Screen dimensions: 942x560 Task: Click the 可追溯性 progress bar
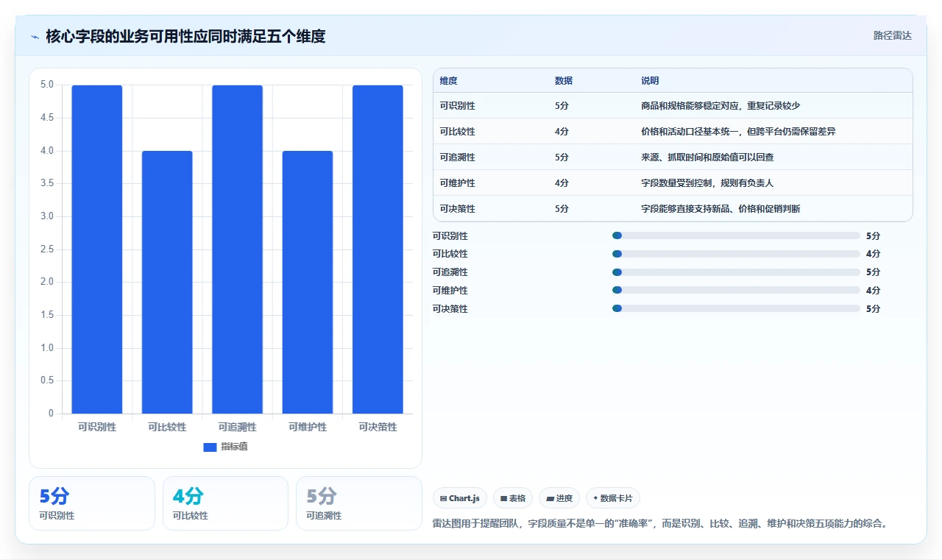coord(736,272)
